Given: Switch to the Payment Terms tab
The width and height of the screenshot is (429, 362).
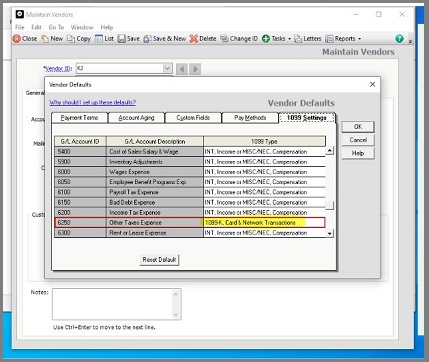Looking at the screenshot, I should [x=79, y=118].
